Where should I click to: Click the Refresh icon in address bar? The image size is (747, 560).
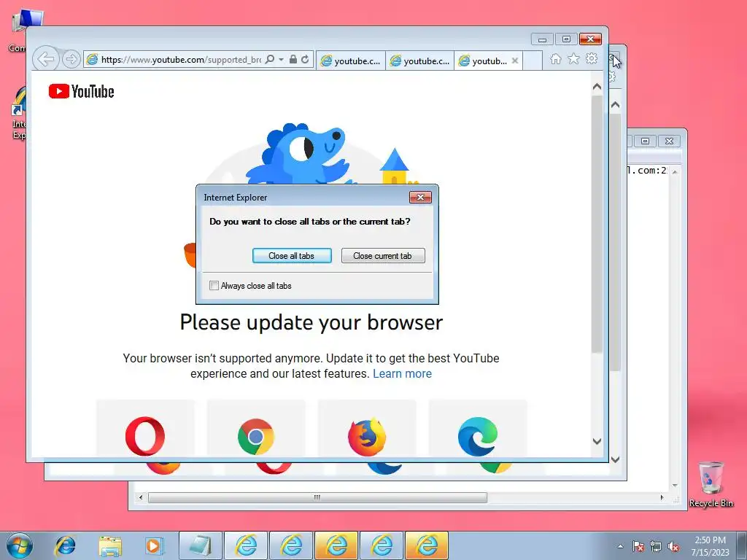click(x=305, y=60)
